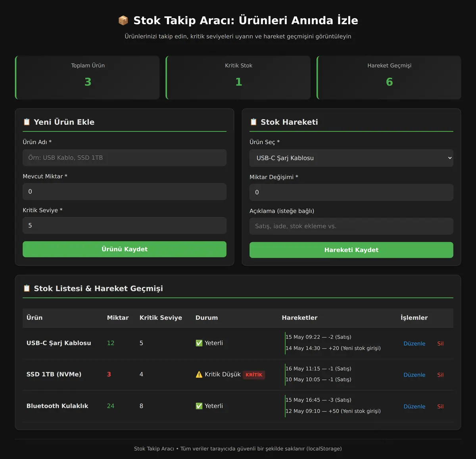Delete the USB-C Şarj Kablosu product
Screen dimensions: 476x459
pyautogui.click(x=440, y=343)
